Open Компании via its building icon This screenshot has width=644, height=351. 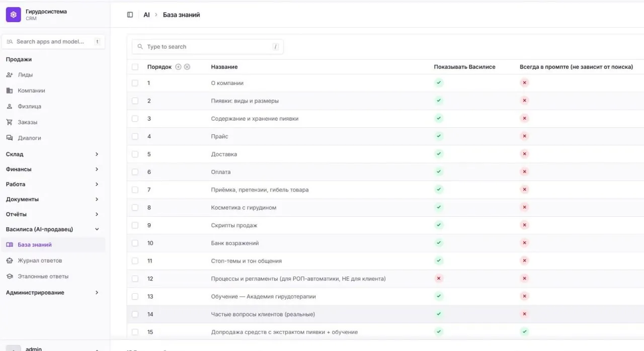(9, 91)
